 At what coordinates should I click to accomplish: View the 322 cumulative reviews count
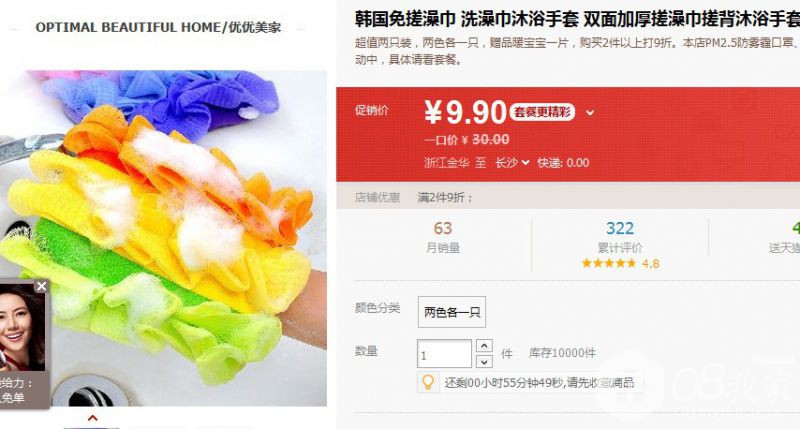619,228
